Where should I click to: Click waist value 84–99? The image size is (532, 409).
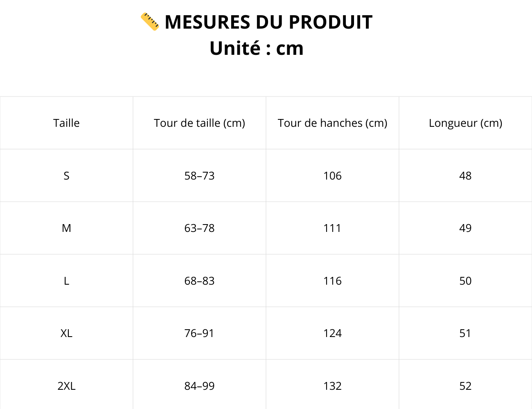click(x=199, y=386)
